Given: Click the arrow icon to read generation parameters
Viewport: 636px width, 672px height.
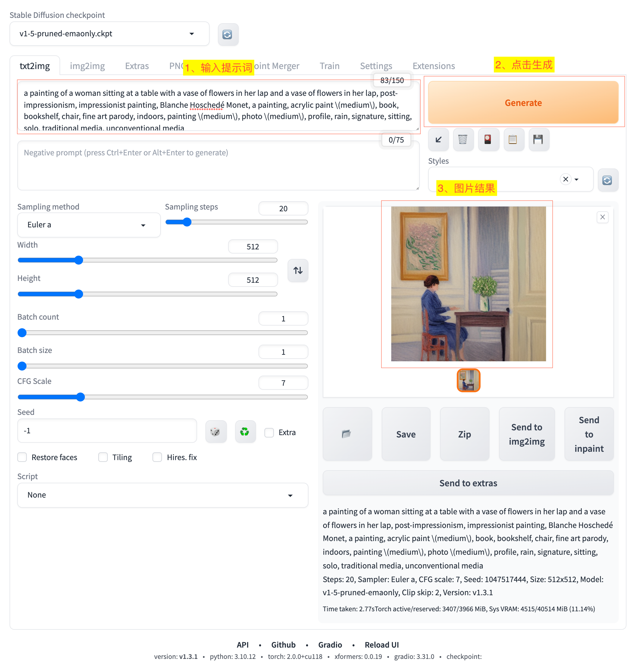Looking at the screenshot, I should [x=438, y=139].
